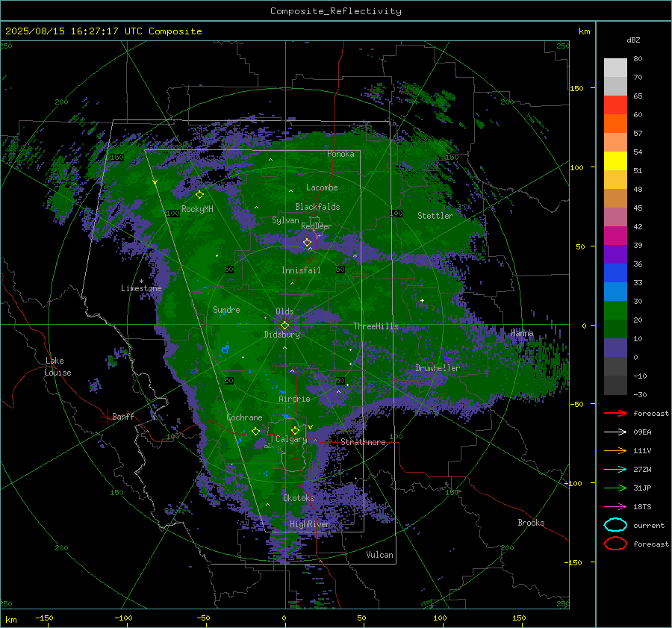
Task: Click the -30 dBZ scale value
Action: (x=641, y=394)
